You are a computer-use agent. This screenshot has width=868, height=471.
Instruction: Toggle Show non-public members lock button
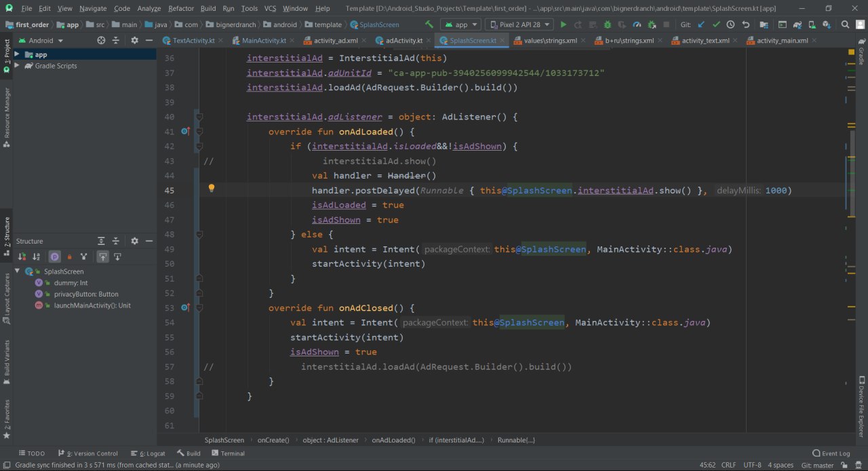coord(69,257)
